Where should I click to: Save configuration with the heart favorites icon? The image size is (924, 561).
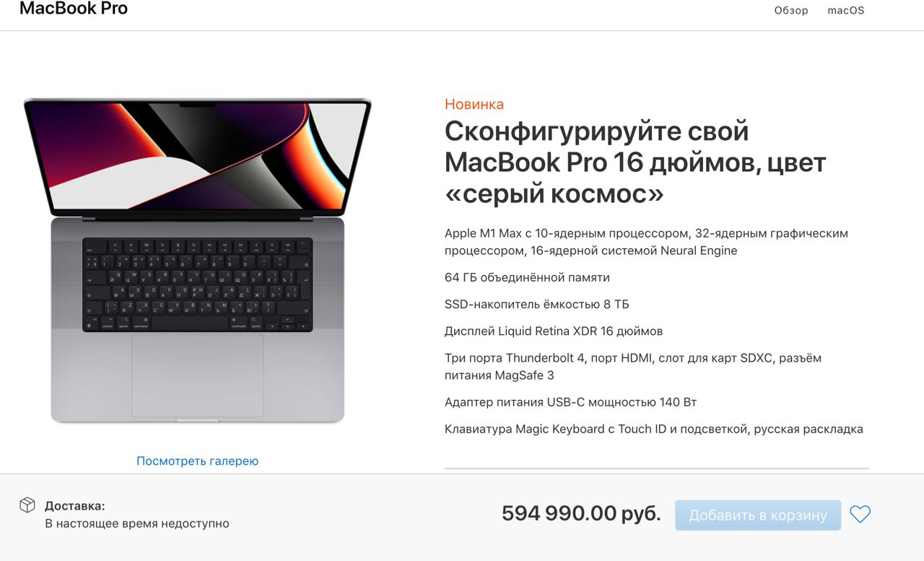860,515
